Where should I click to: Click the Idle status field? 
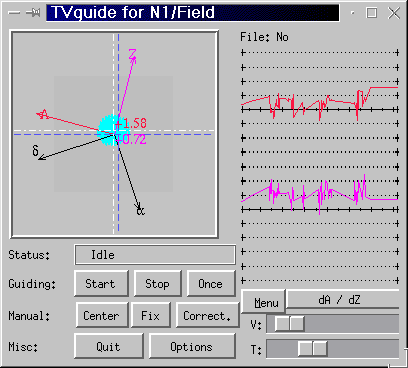(x=155, y=255)
